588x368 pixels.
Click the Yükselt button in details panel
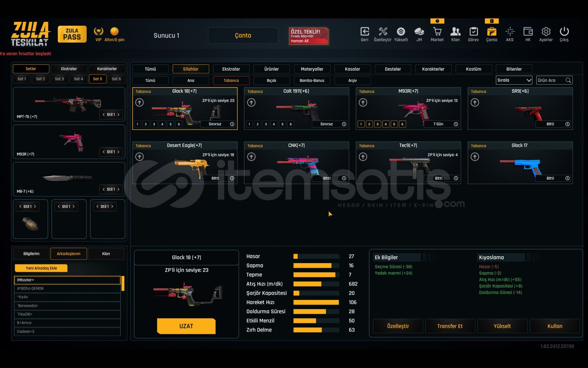502,326
